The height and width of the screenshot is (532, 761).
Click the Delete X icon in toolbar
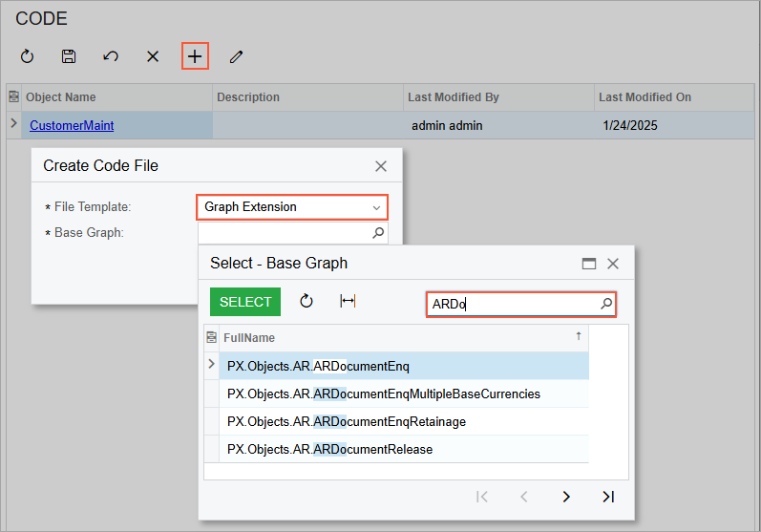[153, 56]
